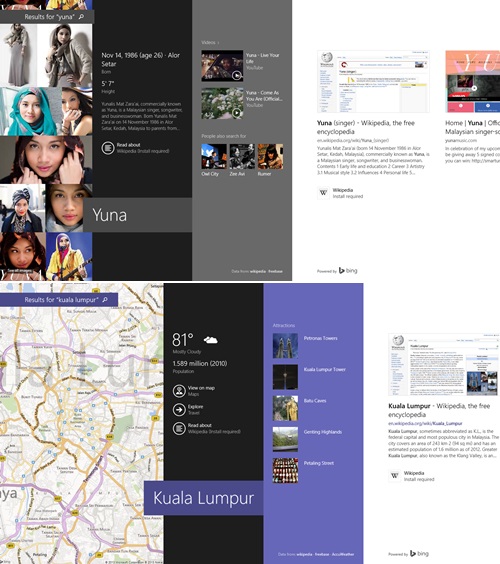
Task: Open the Genting Highlands attraction thumbnail
Action: (285, 439)
